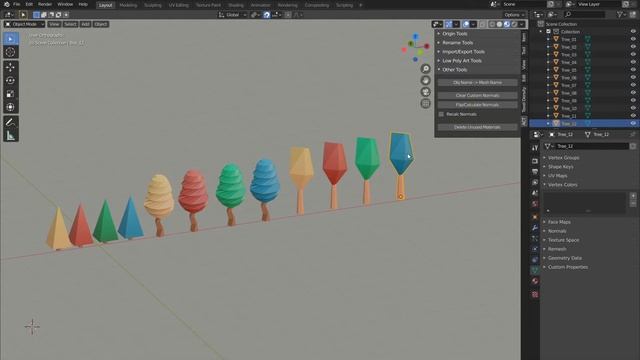Open the Texture properties tab icon
The image size is (640, 360).
coord(535,294)
